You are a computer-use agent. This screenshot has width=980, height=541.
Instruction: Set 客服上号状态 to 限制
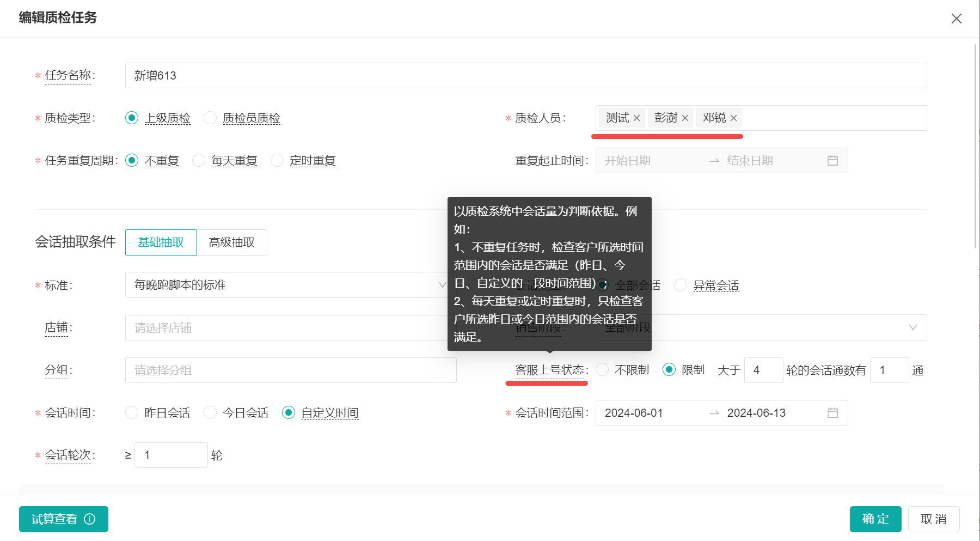tap(669, 370)
